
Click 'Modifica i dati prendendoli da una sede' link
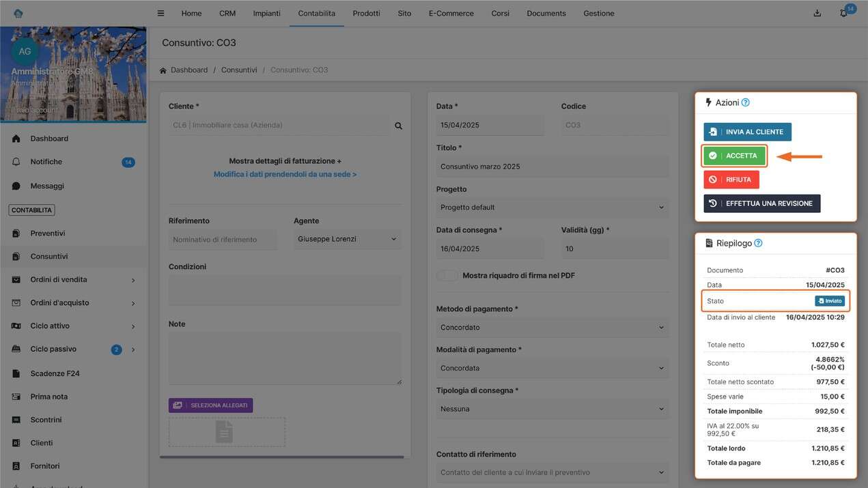285,175
